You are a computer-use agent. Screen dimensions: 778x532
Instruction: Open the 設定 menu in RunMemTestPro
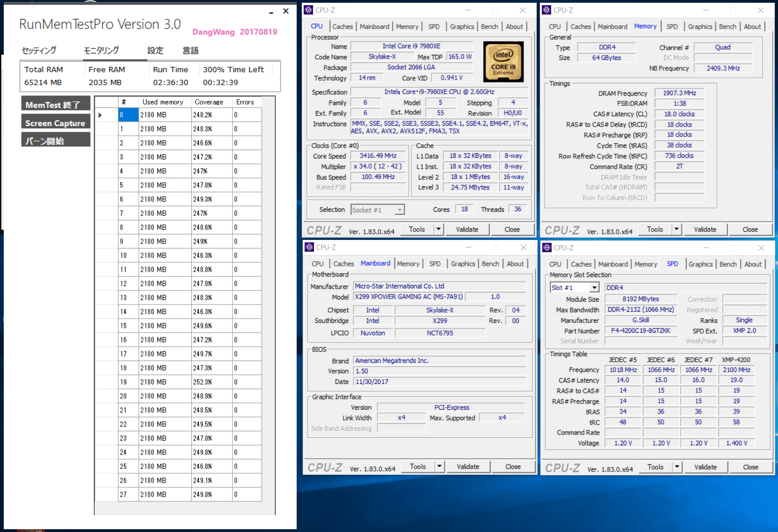(156, 50)
